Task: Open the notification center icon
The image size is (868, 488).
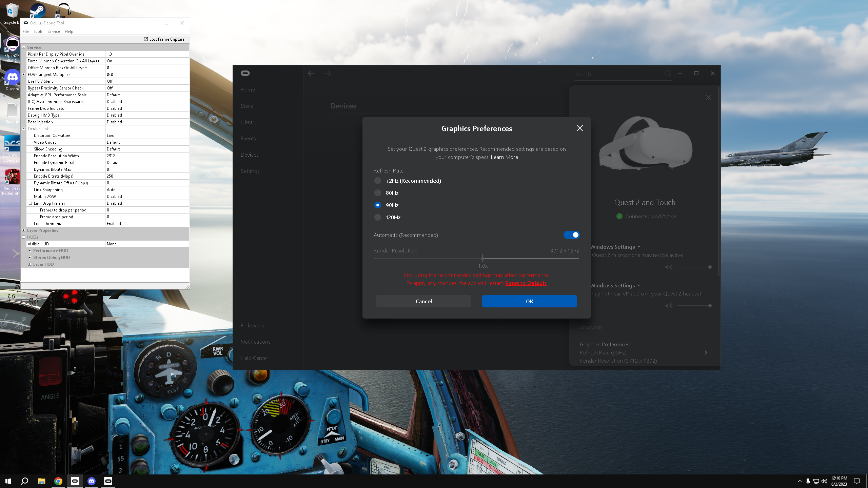Action: click(x=857, y=481)
